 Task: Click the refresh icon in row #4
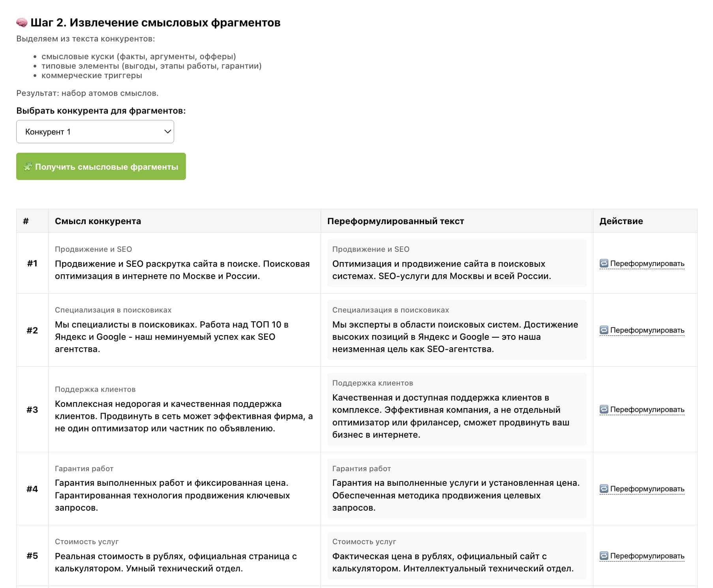(x=604, y=489)
